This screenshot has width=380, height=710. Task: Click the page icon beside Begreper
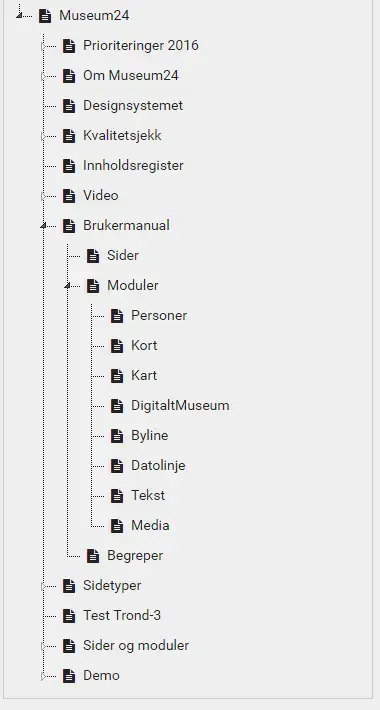click(93, 556)
